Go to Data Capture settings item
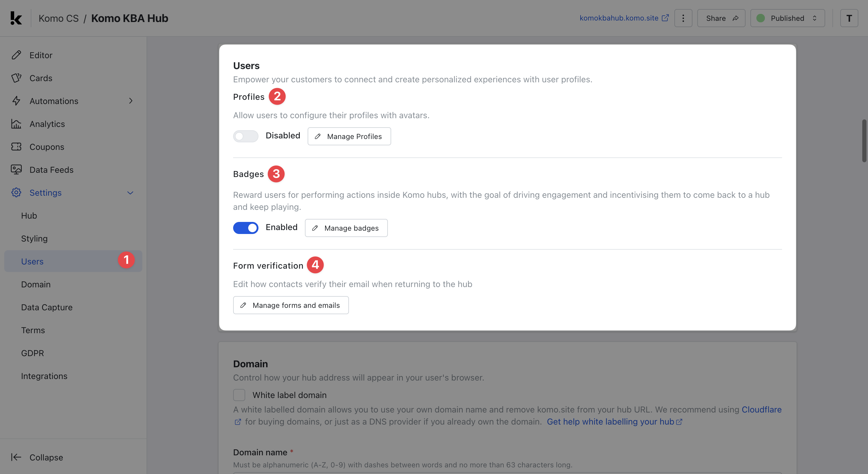 point(47,307)
